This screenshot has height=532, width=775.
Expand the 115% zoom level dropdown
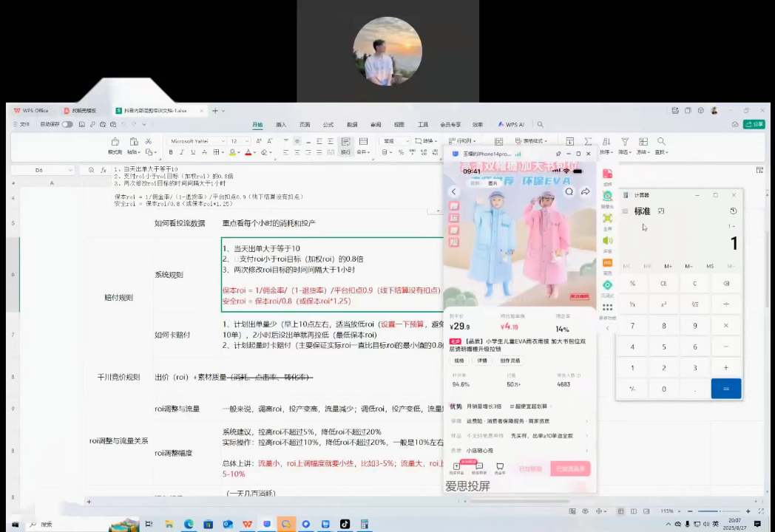(680, 511)
